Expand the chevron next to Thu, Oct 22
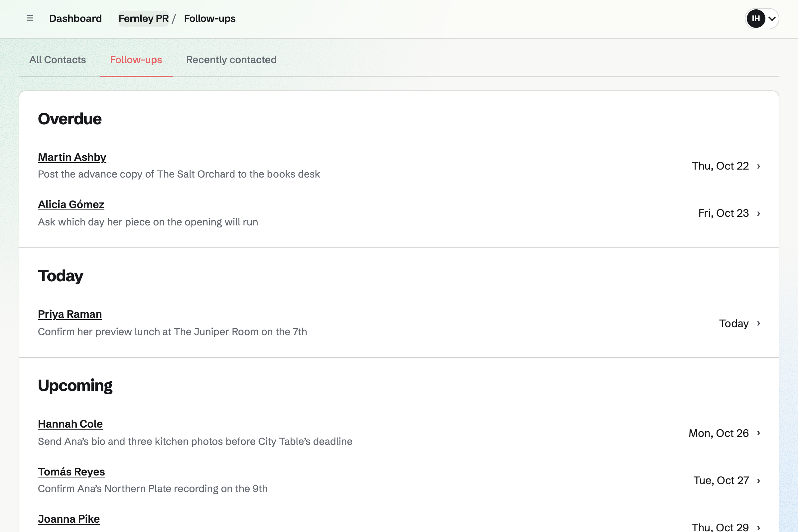 pos(759,166)
